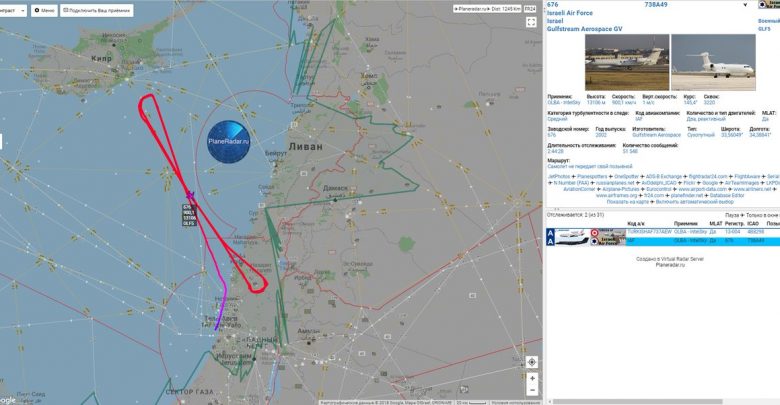780x405 pixels.
Task: Open the JetPhotos link
Action: 559,177
